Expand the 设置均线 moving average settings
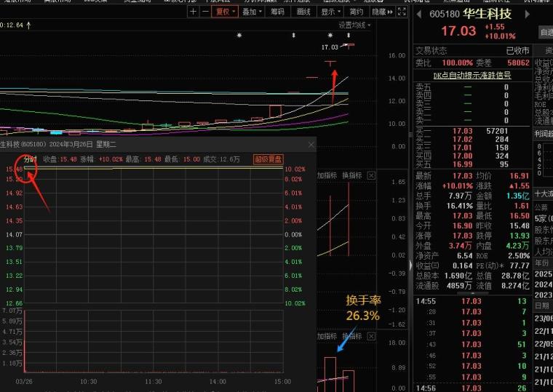Viewport: 553px width, 392px height. [x=356, y=25]
